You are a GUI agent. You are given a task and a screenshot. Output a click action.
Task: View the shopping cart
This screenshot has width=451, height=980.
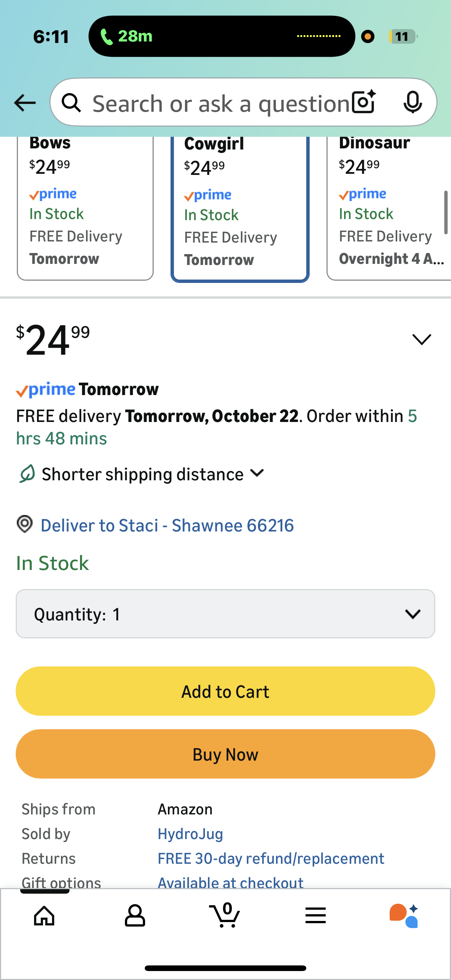pos(225,915)
